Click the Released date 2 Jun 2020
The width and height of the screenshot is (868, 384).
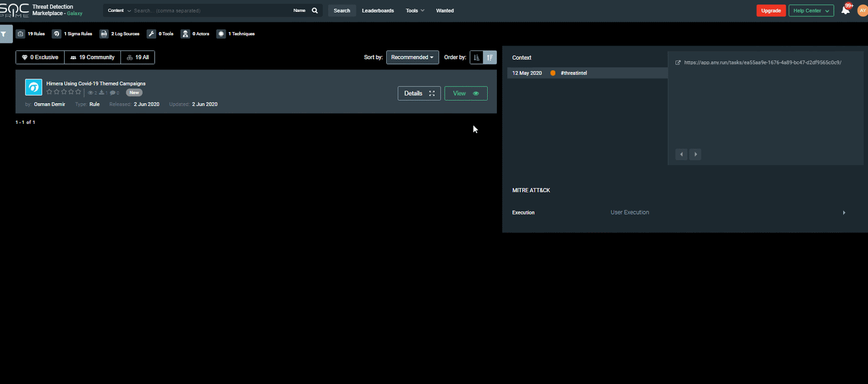tap(146, 104)
